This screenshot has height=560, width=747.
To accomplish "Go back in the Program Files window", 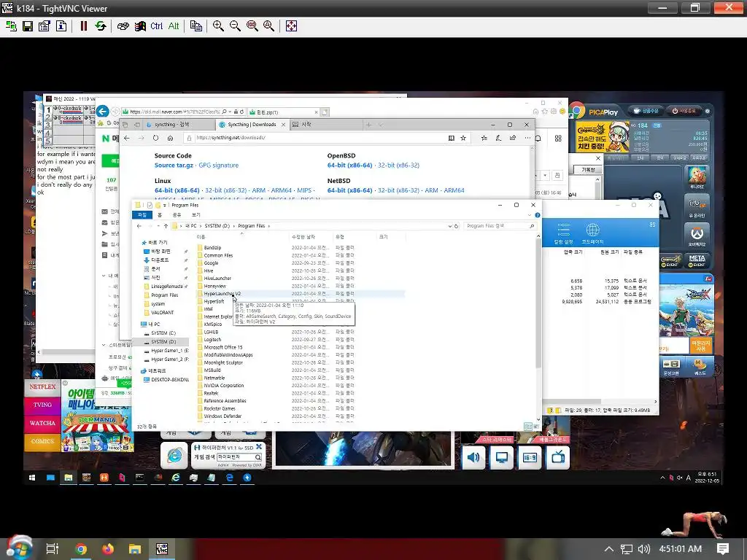I will [139, 226].
